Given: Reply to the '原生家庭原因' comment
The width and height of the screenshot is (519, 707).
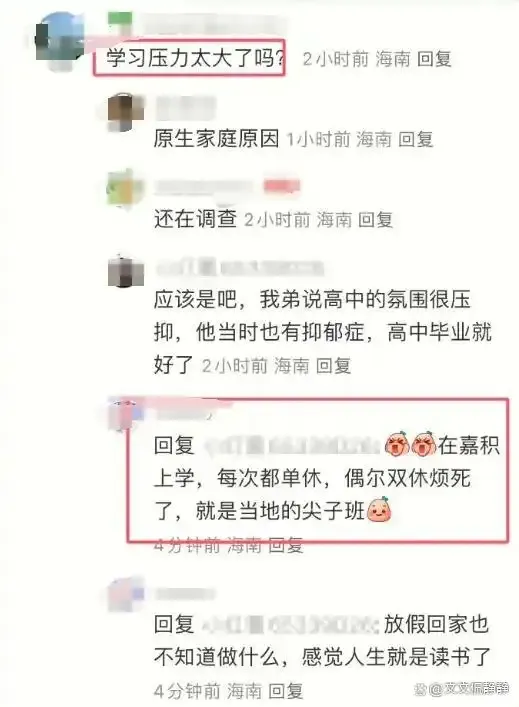Looking at the screenshot, I should click(x=415, y=139).
